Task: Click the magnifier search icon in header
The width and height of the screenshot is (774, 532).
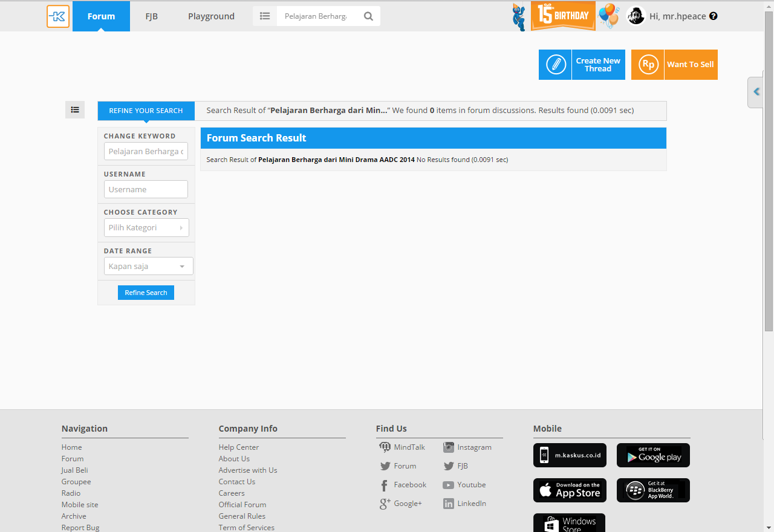Action: tap(368, 16)
